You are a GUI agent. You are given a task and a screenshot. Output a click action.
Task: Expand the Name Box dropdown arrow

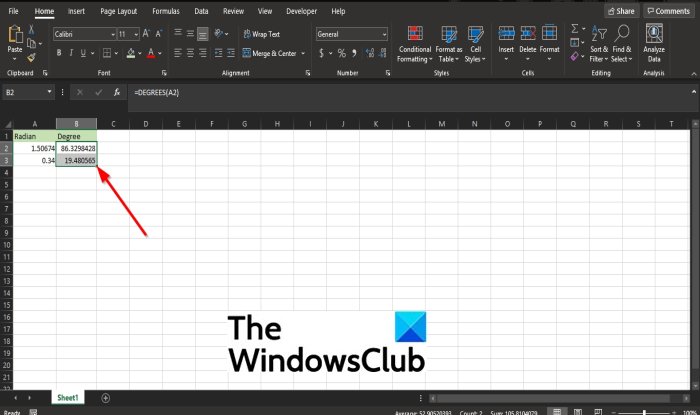coord(49,92)
